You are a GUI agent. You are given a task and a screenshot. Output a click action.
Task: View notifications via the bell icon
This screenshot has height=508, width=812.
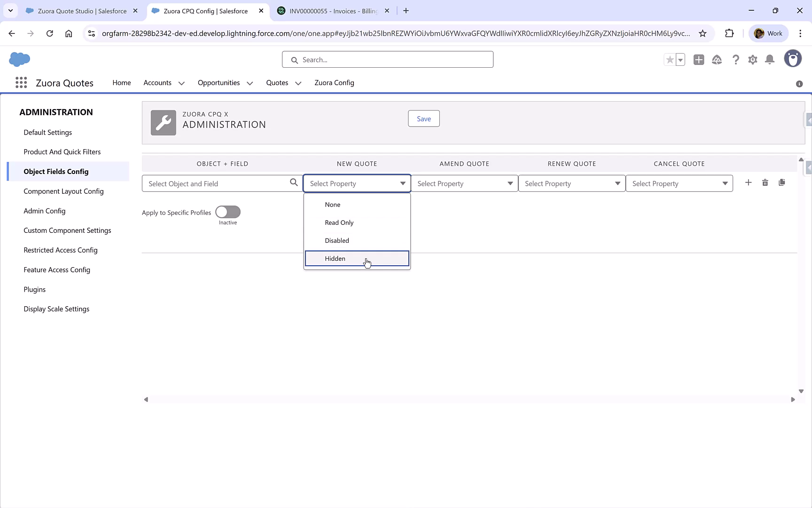[770, 60]
